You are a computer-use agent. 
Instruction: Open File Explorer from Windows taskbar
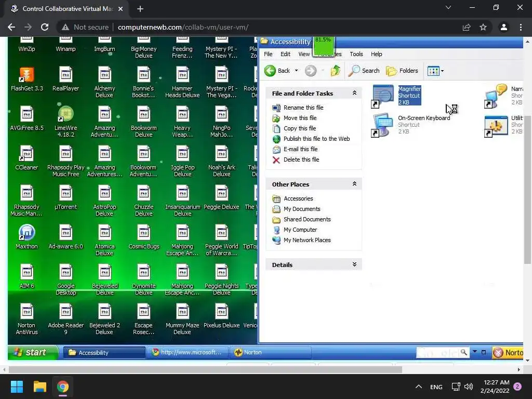(39, 387)
